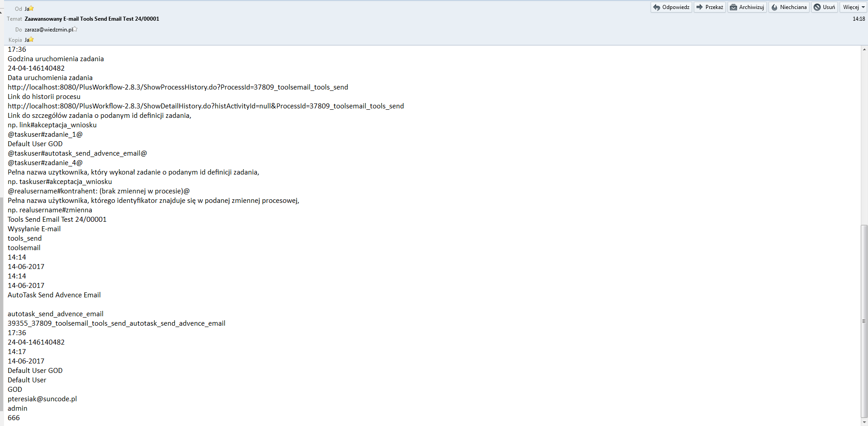Toggle the star beside sender Ja in Od

31,9
